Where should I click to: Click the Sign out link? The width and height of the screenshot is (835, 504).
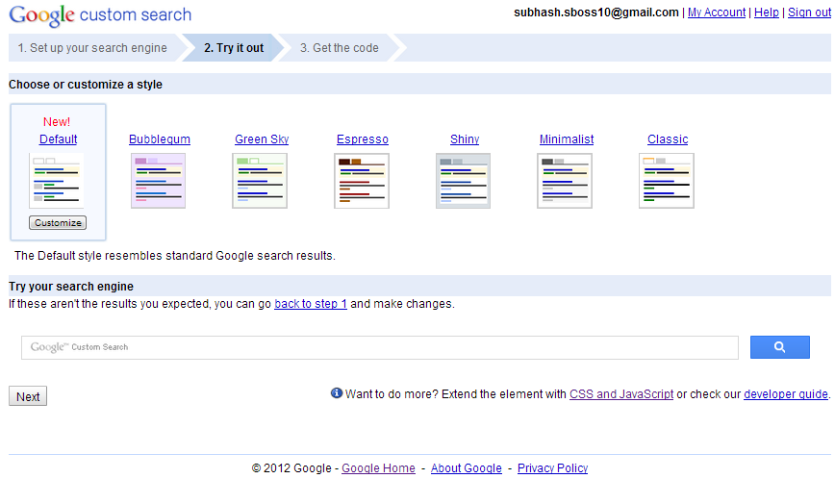[x=809, y=13]
